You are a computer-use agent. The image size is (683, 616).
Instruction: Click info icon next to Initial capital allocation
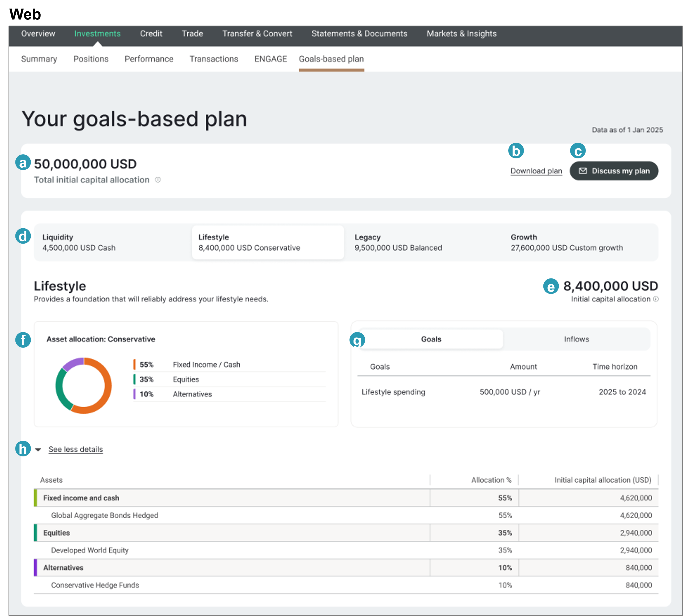point(656,299)
